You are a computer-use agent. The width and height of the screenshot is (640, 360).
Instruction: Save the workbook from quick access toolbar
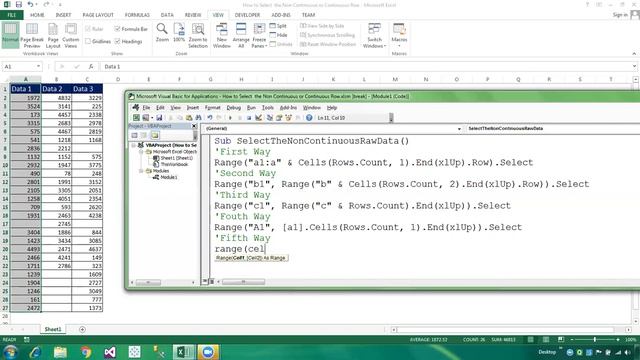(x=19, y=4)
